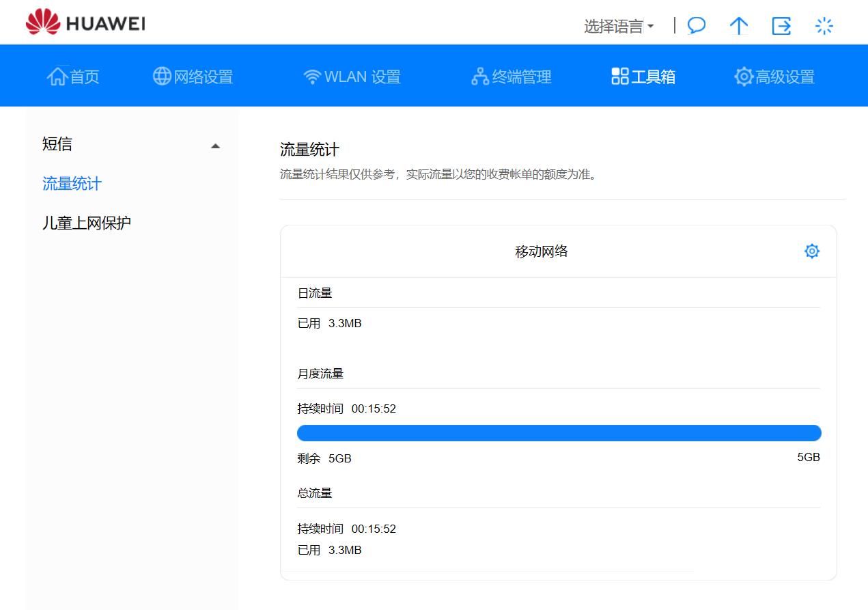Click the advanced settings gear icon
The height and width of the screenshot is (610, 868).
point(744,77)
